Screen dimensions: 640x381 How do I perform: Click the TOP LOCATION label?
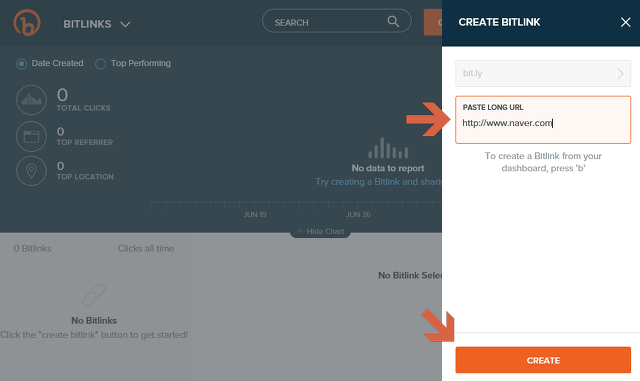pyautogui.click(x=85, y=177)
